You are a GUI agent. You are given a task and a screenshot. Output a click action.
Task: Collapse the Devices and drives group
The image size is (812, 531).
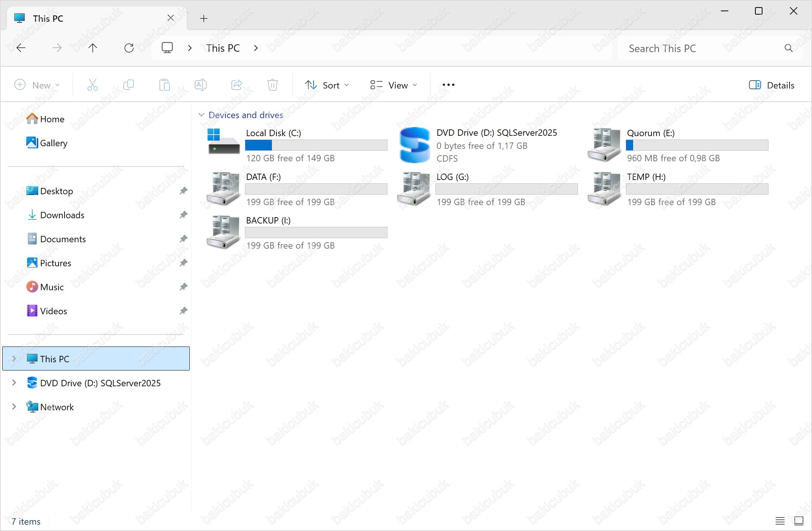pos(201,115)
